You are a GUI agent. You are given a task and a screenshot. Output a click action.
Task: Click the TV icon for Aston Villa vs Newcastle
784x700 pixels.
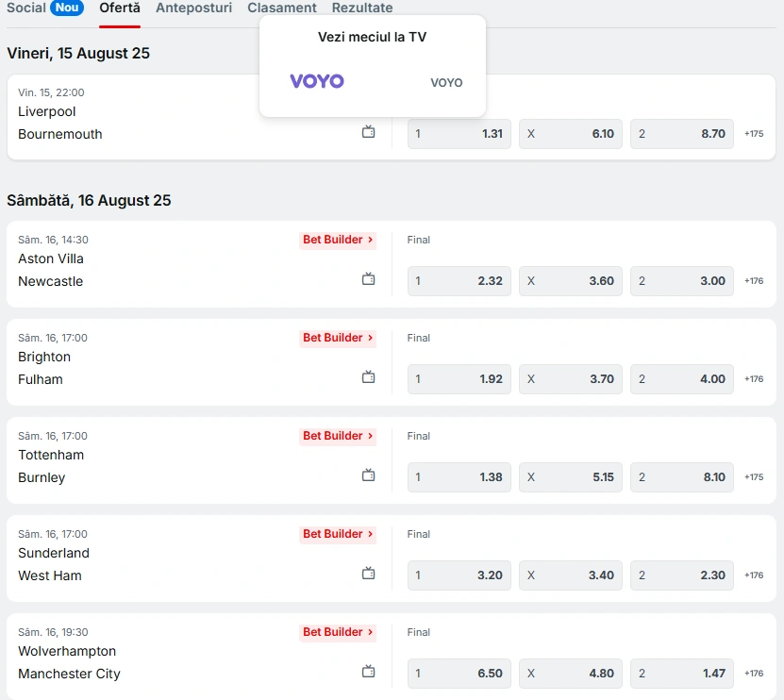(369, 279)
